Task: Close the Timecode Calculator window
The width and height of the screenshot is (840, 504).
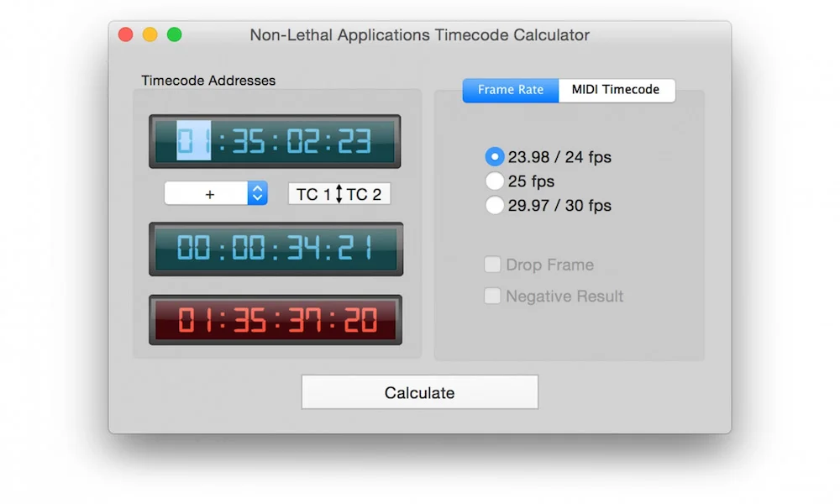Action: point(126,34)
